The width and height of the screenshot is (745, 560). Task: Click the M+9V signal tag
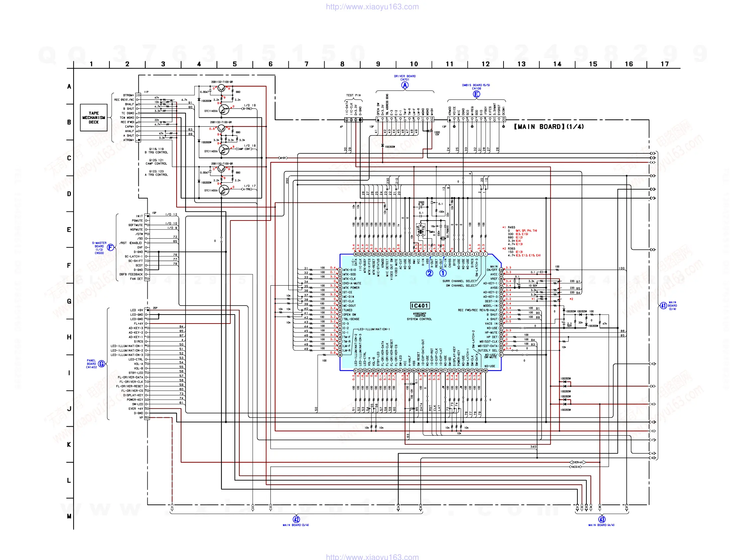tap(283, 158)
